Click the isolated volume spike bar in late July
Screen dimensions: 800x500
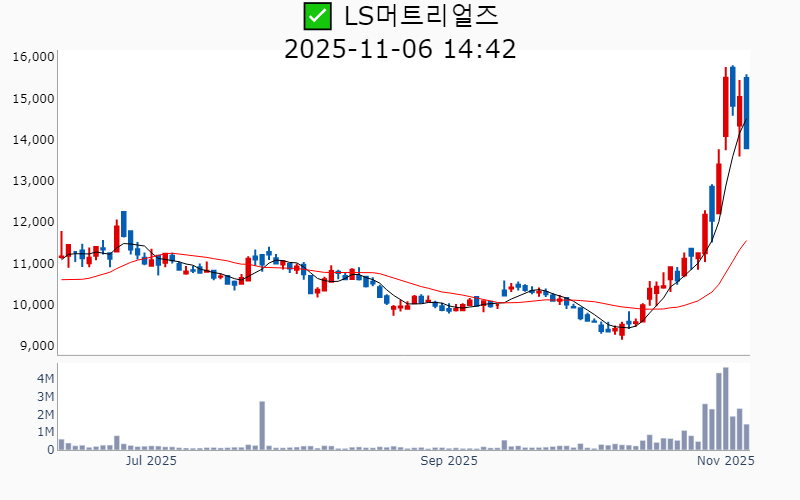(262, 426)
